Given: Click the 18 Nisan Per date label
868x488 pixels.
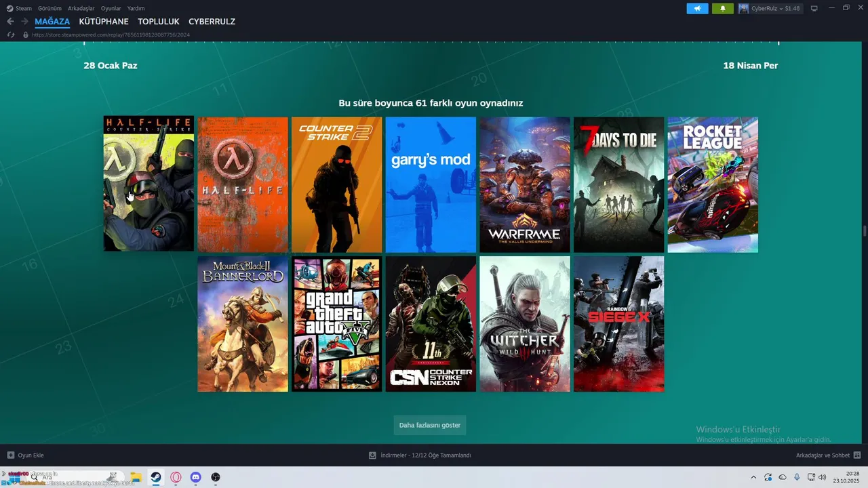Looking at the screenshot, I should pyautogui.click(x=751, y=66).
